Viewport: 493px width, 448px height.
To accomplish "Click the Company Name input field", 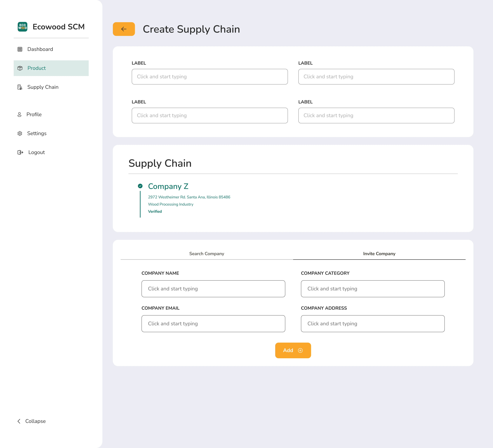I will click(x=213, y=289).
